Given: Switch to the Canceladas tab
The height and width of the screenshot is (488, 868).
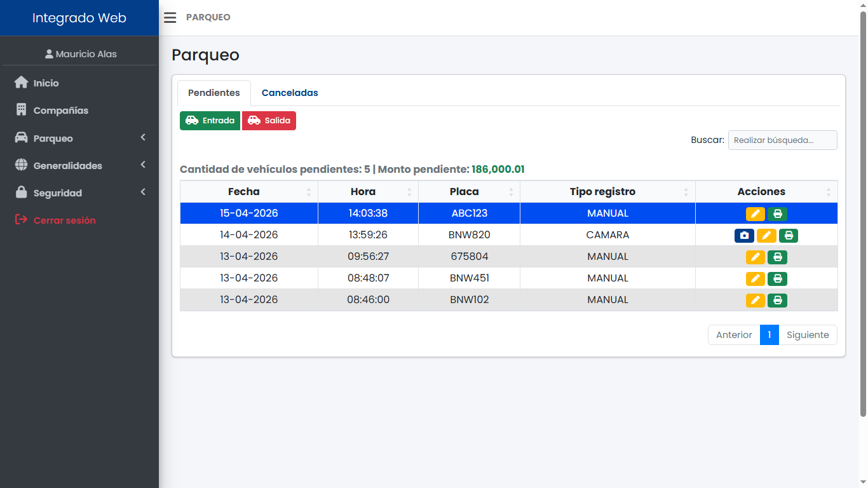Looking at the screenshot, I should pyautogui.click(x=290, y=93).
